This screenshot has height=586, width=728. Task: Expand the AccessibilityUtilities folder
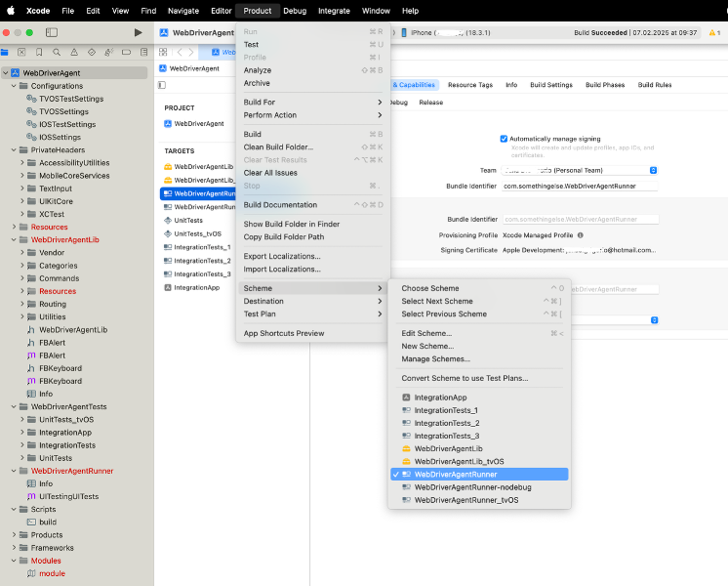pyautogui.click(x=22, y=163)
